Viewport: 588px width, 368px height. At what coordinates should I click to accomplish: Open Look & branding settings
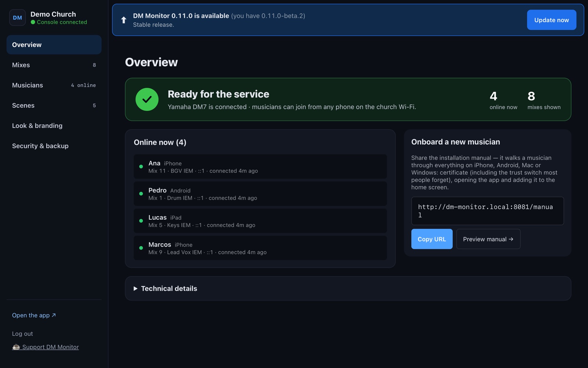[x=54, y=125]
